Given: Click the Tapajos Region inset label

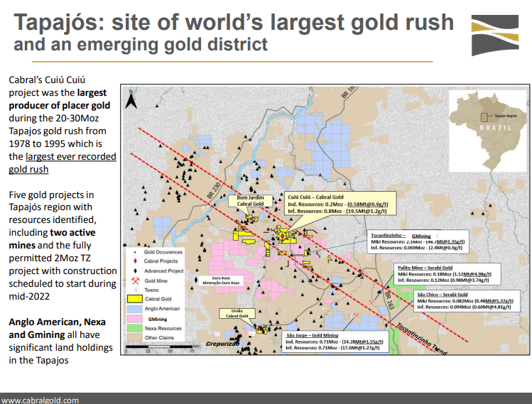Looking at the screenshot, I should pos(506,116).
